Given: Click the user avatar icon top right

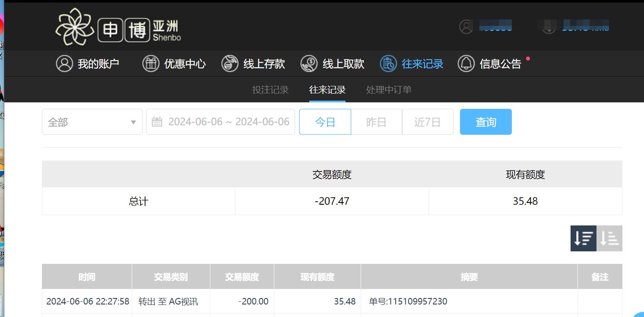Looking at the screenshot, I should pos(466,26).
